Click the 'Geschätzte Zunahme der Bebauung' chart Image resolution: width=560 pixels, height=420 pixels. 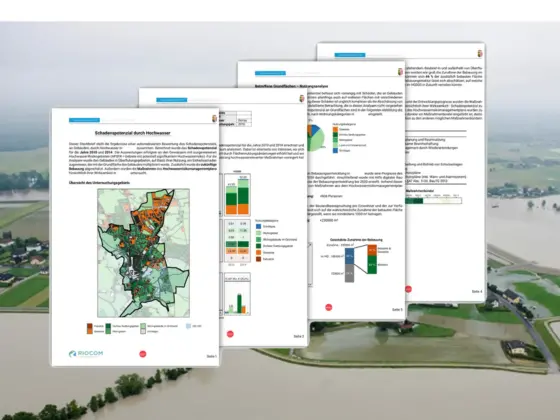click(356, 261)
